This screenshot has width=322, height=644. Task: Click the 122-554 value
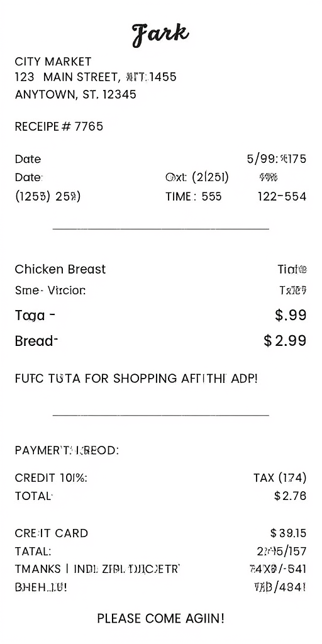(282, 197)
